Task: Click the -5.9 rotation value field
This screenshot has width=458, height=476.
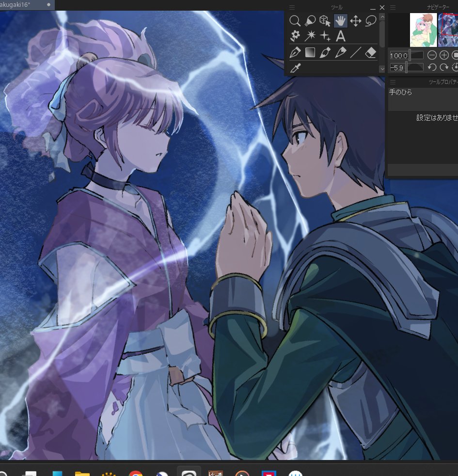Action: point(397,67)
